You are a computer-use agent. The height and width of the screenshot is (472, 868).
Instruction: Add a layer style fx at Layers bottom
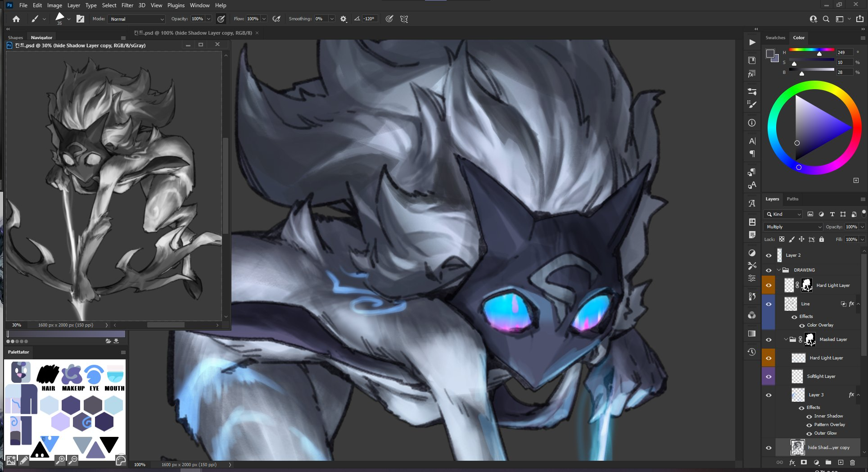pos(792,463)
